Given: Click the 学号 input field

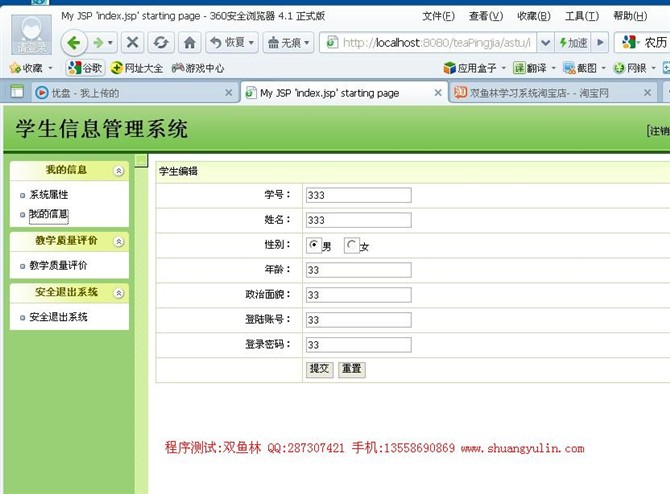Looking at the screenshot, I should [x=359, y=195].
